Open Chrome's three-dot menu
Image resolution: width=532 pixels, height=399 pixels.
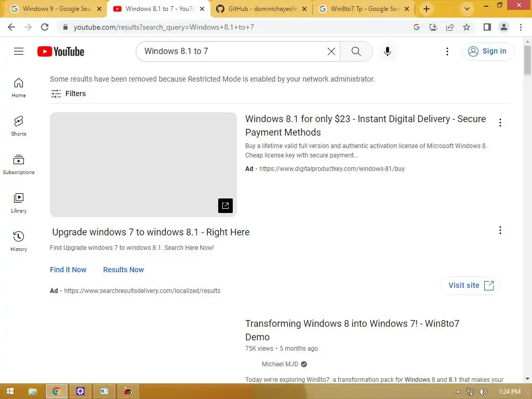coord(521,27)
